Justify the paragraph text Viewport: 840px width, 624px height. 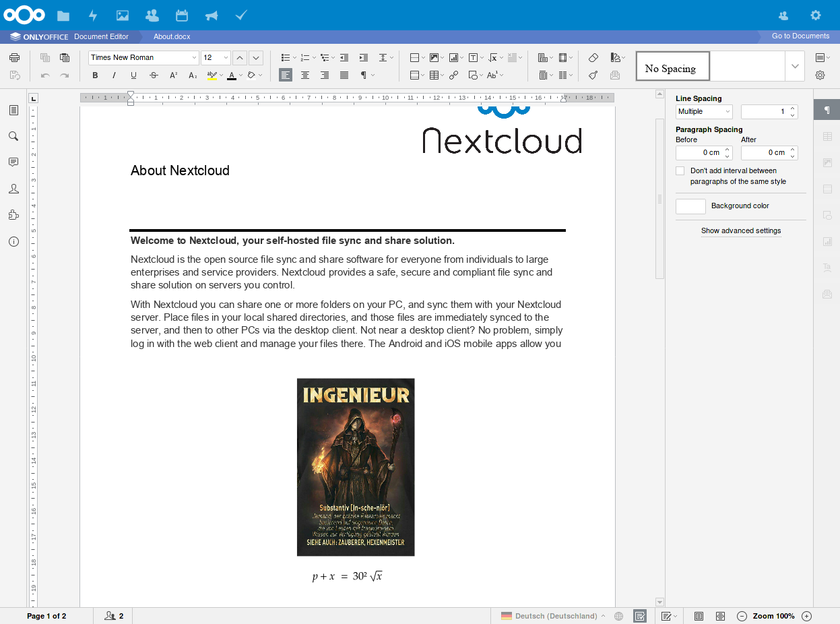click(344, 75)
